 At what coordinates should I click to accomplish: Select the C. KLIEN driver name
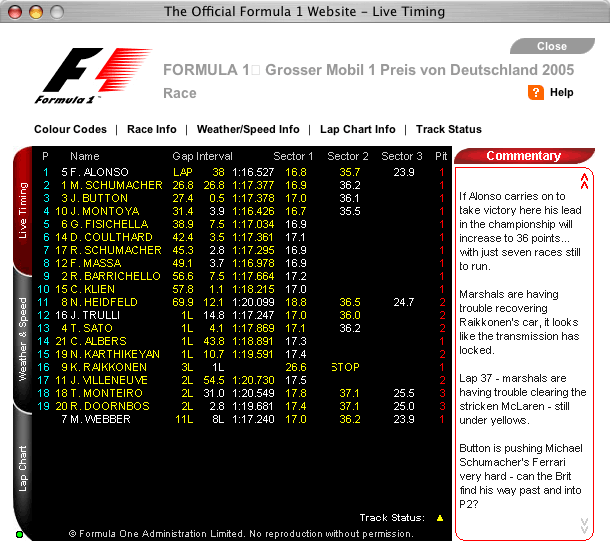[x=93, y=289]
